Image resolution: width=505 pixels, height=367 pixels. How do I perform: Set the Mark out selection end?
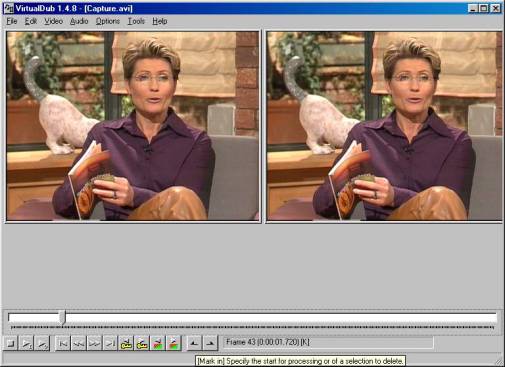(210, 343)
